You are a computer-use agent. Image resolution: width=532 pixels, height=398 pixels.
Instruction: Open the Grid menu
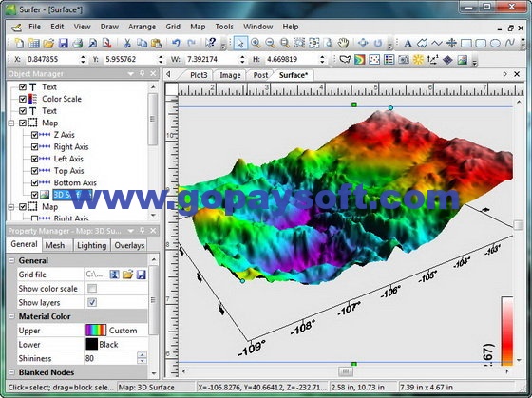coord(173,27)
